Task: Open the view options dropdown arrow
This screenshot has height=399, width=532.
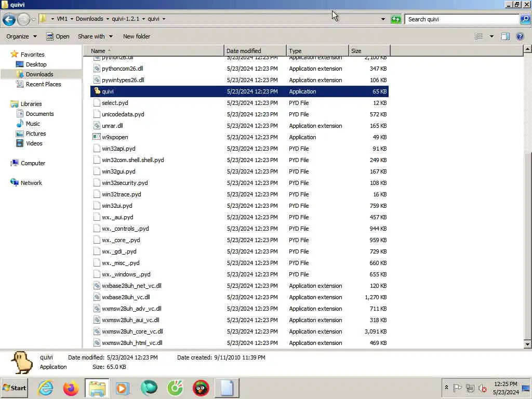Action: (x=491, y=36)
